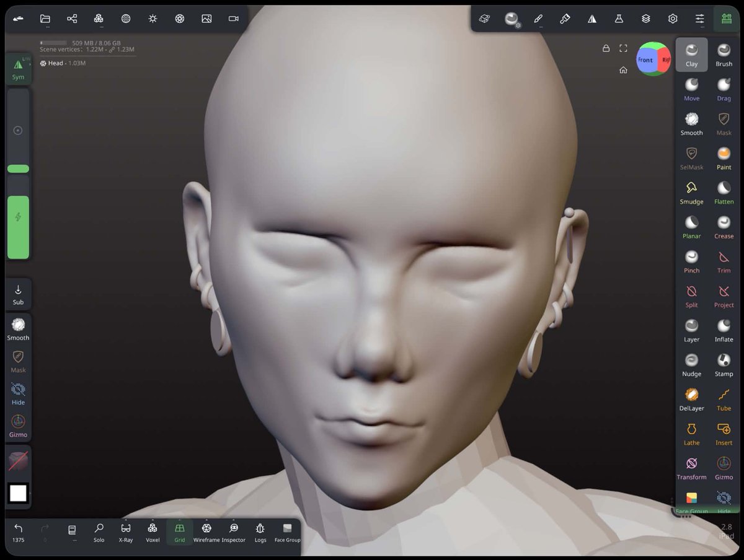Open the tool settings sphere with gear
This screenshot has height=560, width=744.
511,19
